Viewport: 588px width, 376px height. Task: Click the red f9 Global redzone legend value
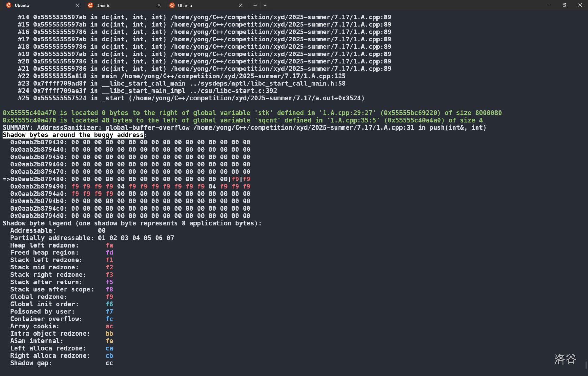(109, 297)
